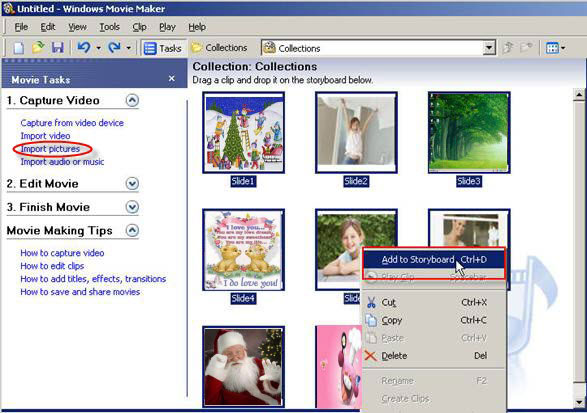
Task: Click the Import video link
Action: pos(45,136)
